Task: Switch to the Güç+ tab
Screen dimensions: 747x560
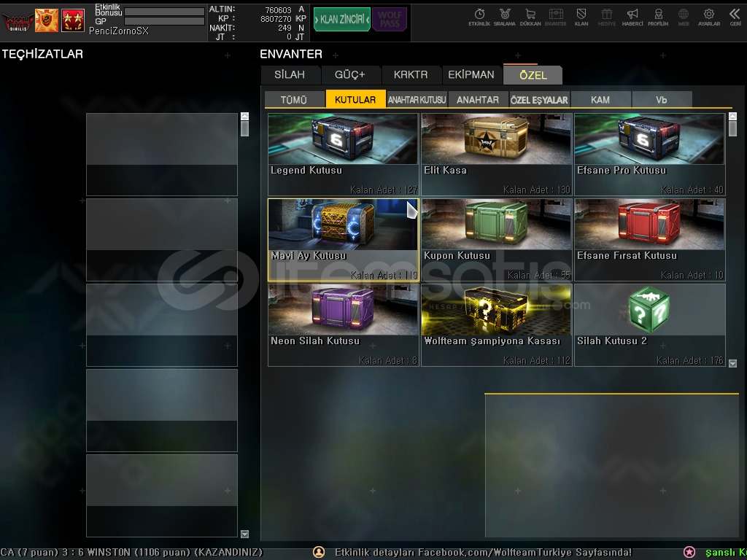Action: click(349, 75)
